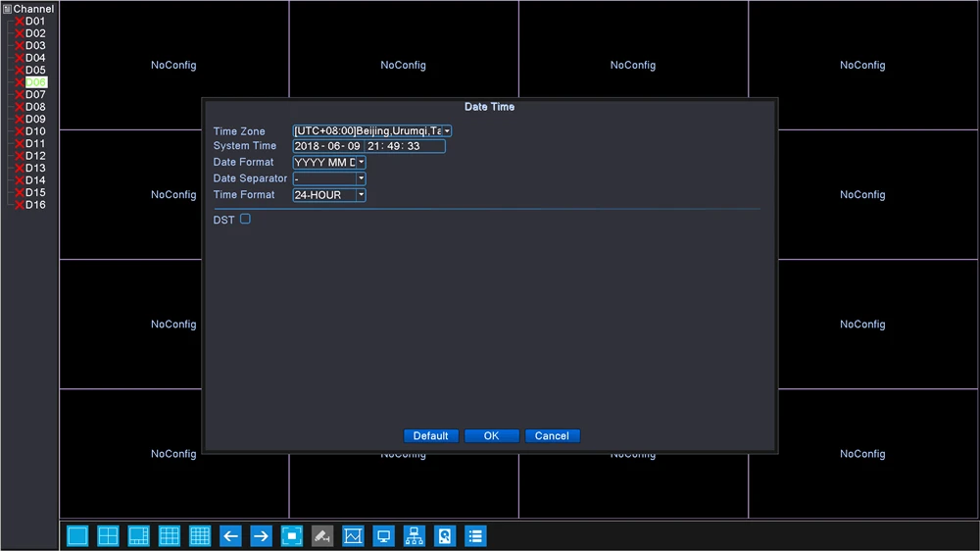Select channel D01 in the list
The image size is (980, 551).
pos(35,22)
